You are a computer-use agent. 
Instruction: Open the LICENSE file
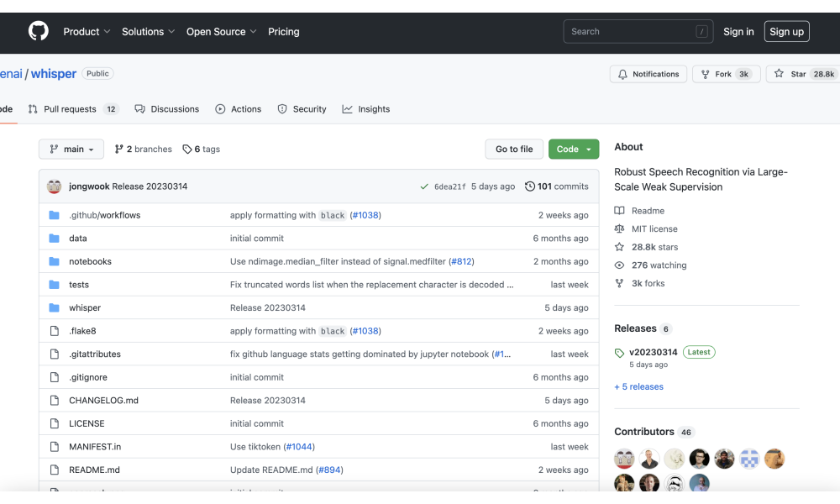[87, 423]
